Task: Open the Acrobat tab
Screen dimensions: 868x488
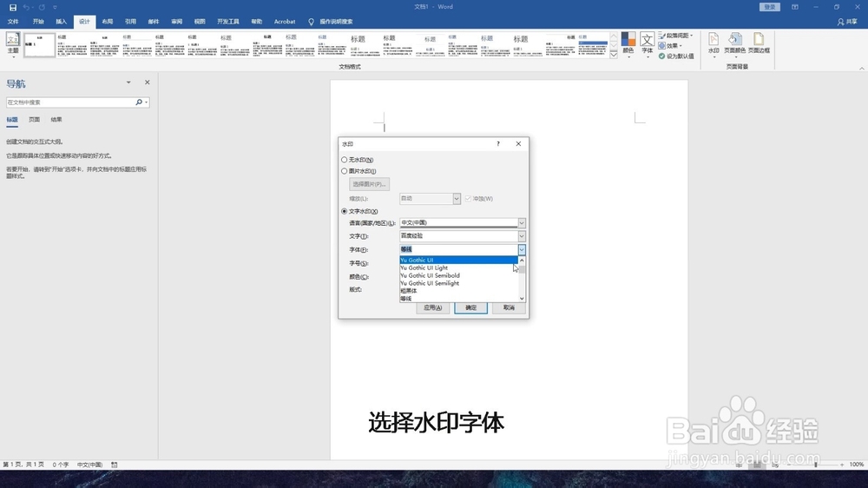Action: click(285, 22)
